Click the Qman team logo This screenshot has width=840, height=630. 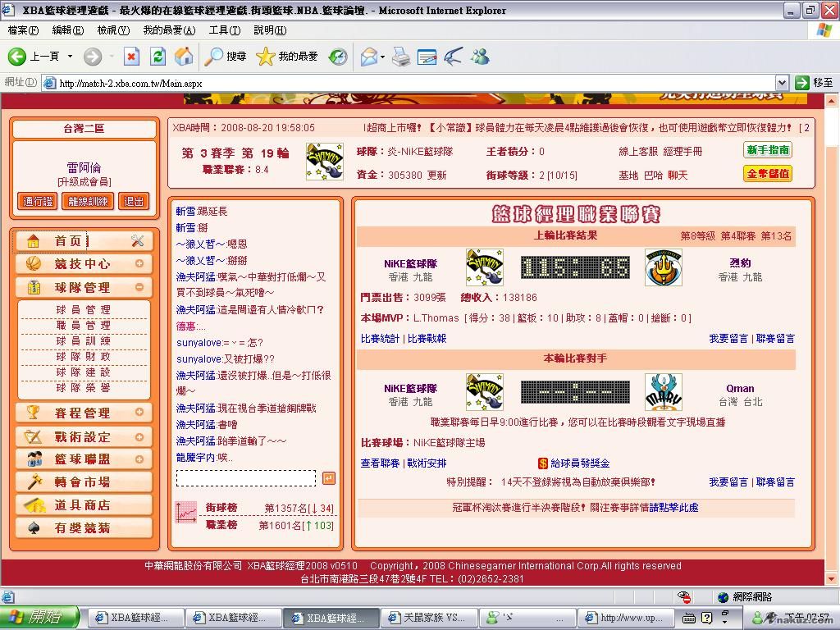coord(663,392)
